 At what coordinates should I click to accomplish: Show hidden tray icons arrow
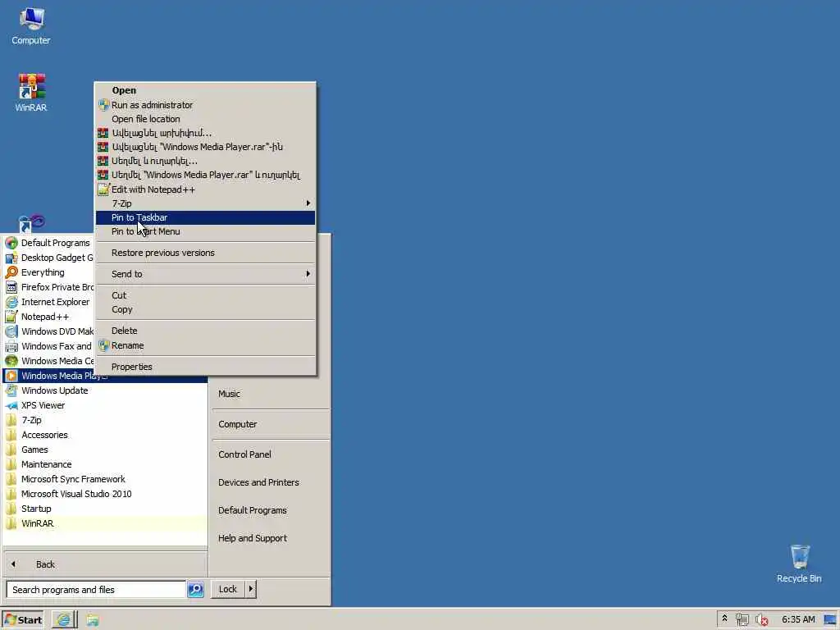tap(725, 619)
